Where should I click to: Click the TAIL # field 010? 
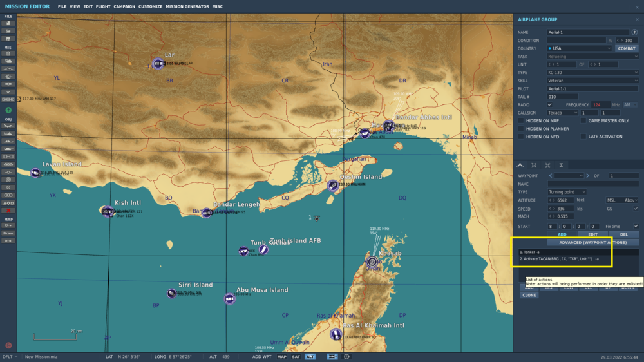coord(562,97)
